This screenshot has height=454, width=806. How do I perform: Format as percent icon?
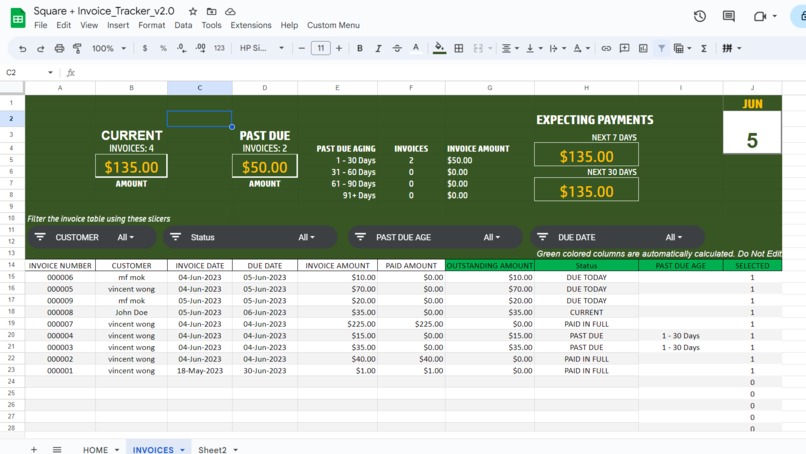[x=163, y=48]
